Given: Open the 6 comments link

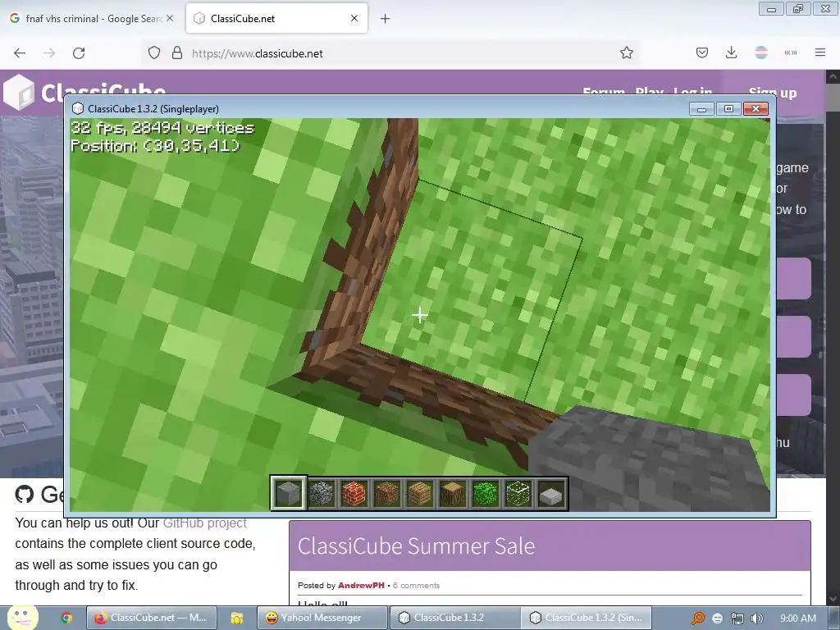Looking at the screenshot, I should click(416, 586).
